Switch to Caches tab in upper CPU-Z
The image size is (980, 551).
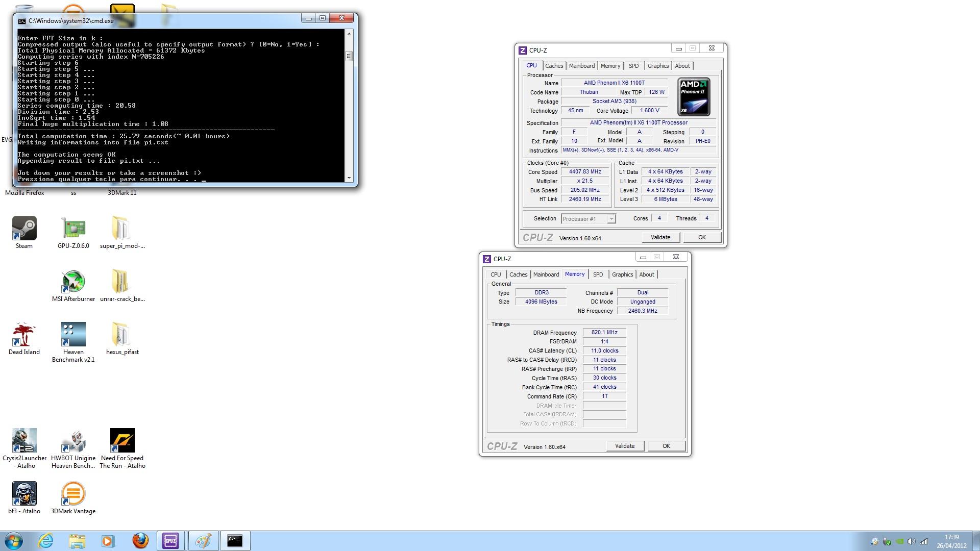(x=554, y=66)
